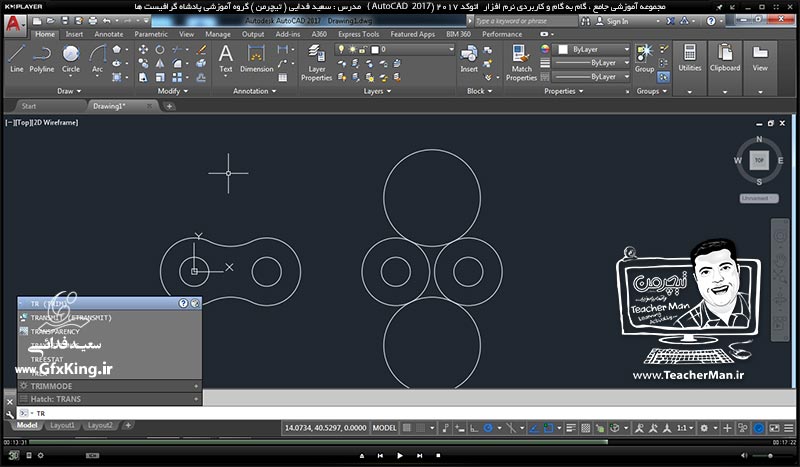
Task: Choose the Circle tool
Action: pos(71,58)
